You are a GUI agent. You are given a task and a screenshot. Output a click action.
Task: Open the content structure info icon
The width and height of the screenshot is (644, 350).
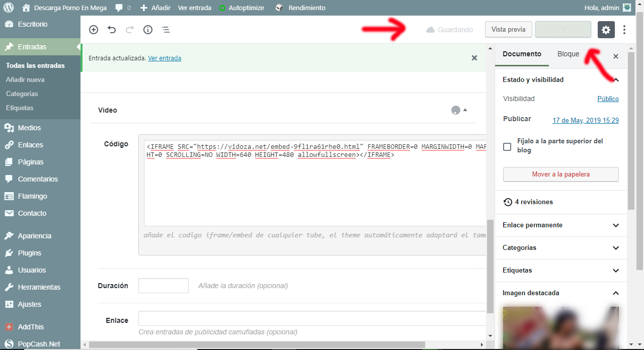148,30
